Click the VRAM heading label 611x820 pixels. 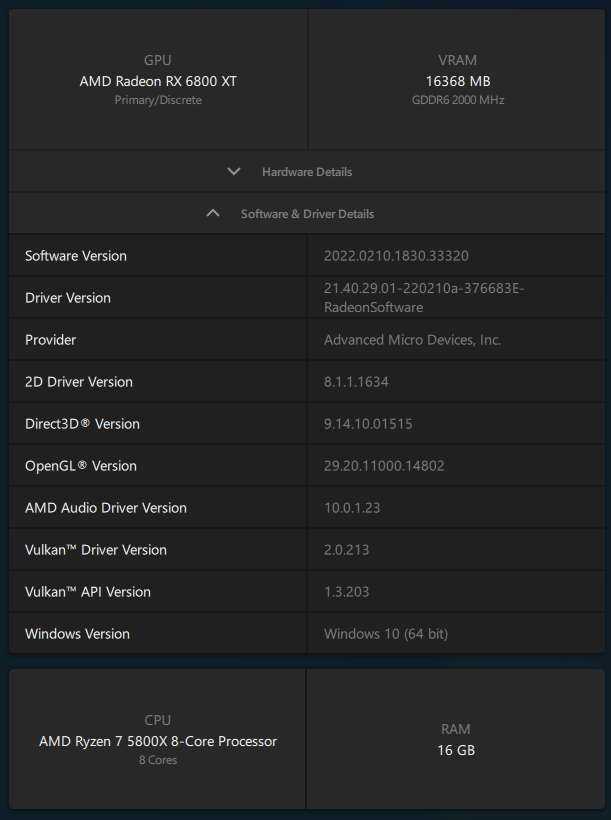point(458,60)
